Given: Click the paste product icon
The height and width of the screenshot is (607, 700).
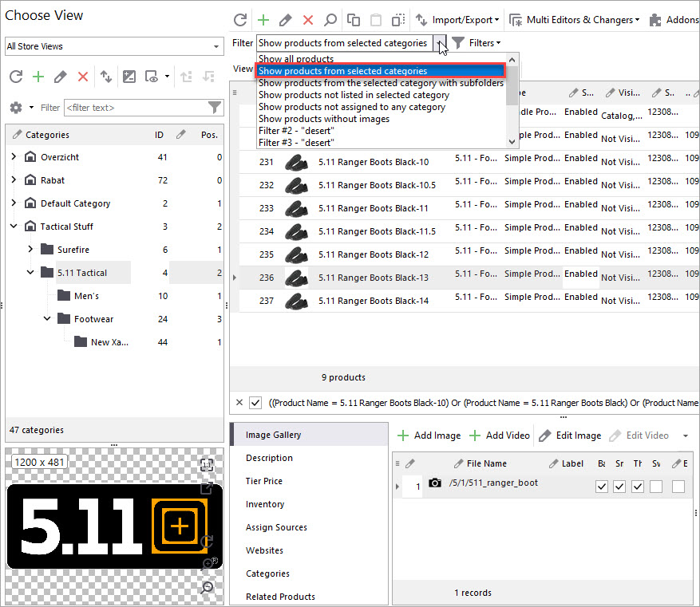Looking at the screenshot, I should click(x=376, y=20).
